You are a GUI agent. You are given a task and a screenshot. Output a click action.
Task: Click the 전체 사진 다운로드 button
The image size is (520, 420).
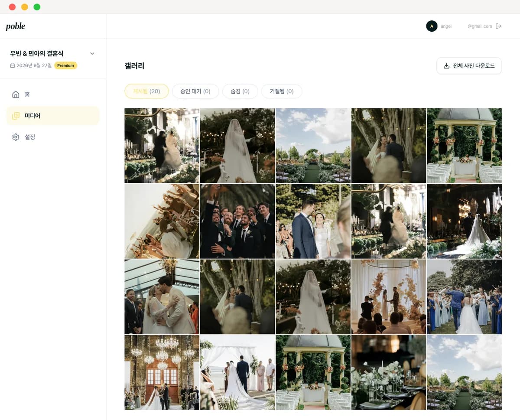[x=469, y=66]
